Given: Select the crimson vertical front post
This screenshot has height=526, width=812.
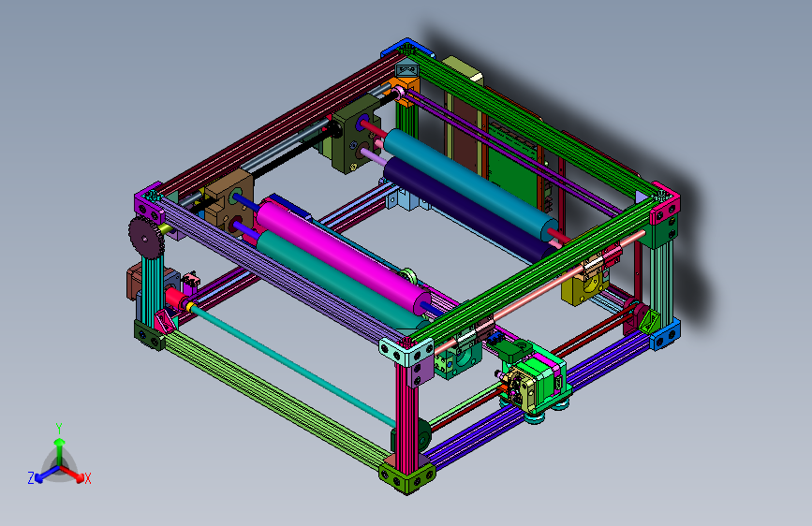Looking at the screenshot, I should (406, 415).
